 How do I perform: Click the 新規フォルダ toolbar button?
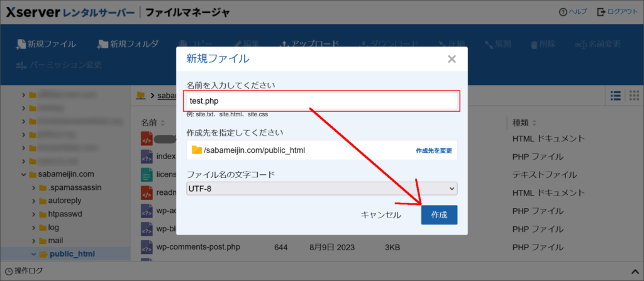(x=128, y=45)
